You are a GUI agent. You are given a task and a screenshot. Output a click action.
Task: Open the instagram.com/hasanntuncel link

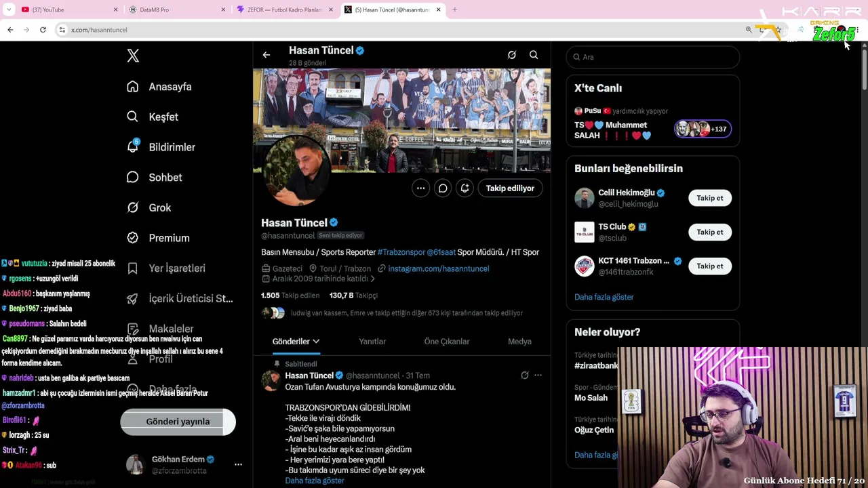click(438, 268)
